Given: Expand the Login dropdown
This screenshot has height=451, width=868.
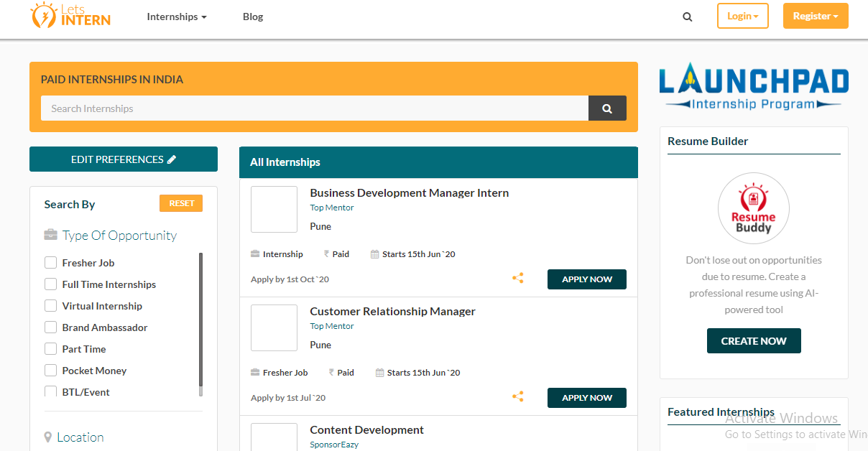Looking at the screenshot, I should click(x=743, y=16).
